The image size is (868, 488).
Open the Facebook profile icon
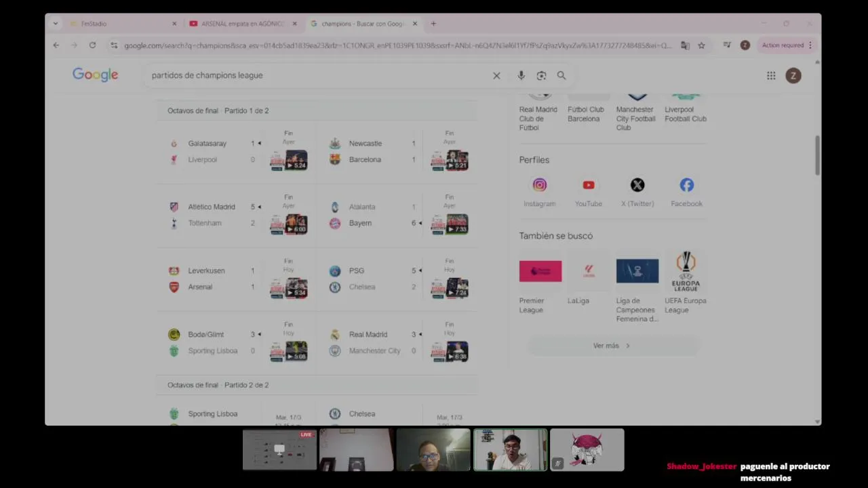(687, 185)
